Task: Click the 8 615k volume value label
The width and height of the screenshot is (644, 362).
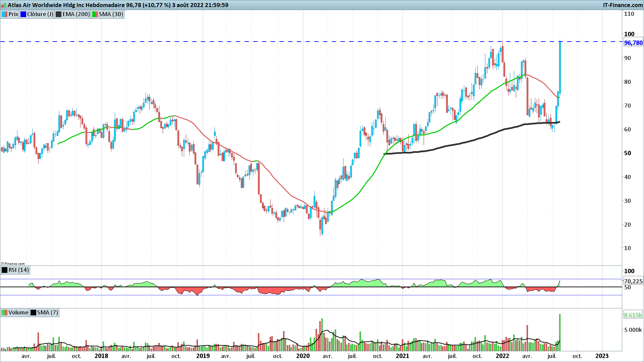Action: point(633,315)
